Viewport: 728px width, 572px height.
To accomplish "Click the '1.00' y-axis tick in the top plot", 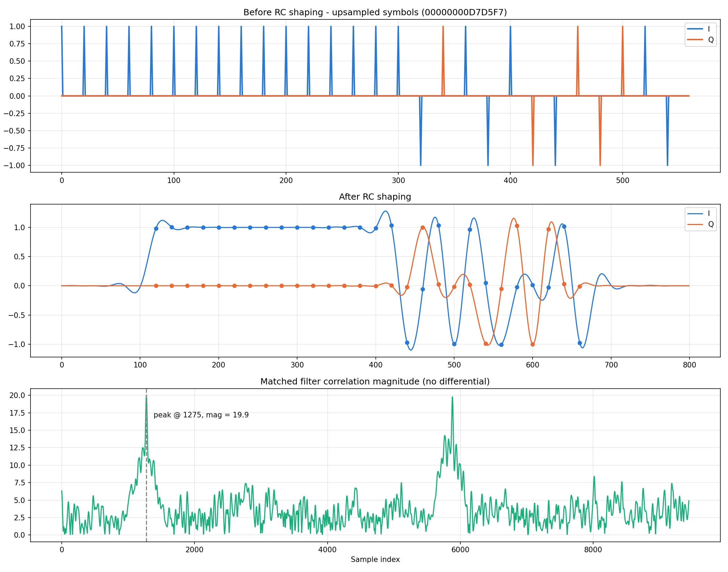I will [x=17, y=26].
